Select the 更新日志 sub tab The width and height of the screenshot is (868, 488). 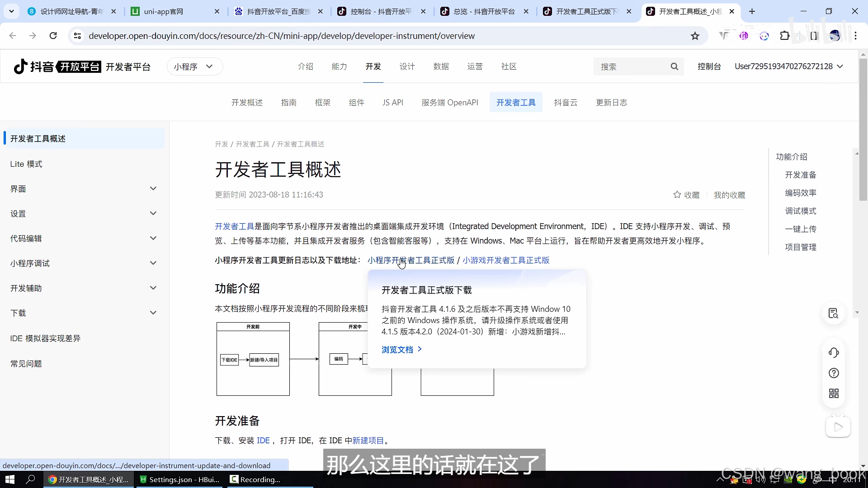611,103
